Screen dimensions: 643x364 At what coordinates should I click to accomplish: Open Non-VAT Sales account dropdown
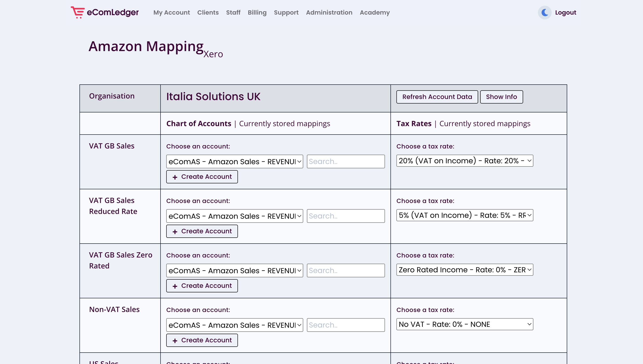pos(234,325)
